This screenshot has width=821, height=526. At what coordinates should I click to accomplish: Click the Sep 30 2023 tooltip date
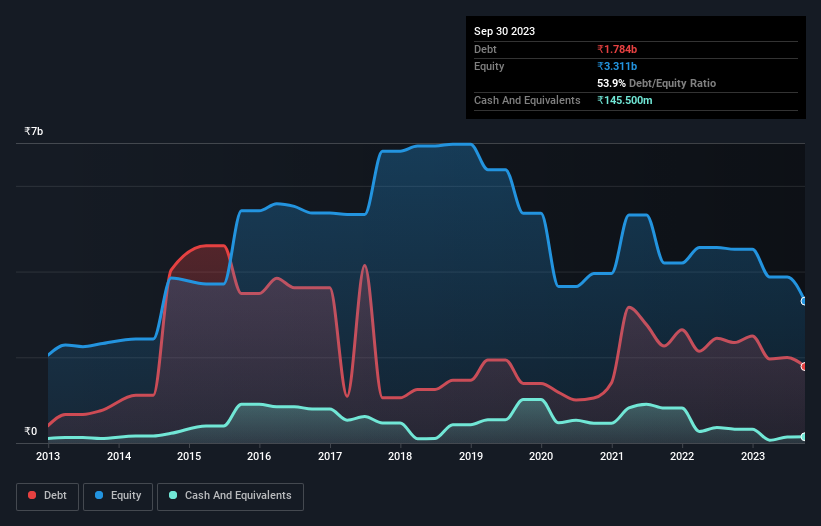pyautogui.click(x=504, y=31)
